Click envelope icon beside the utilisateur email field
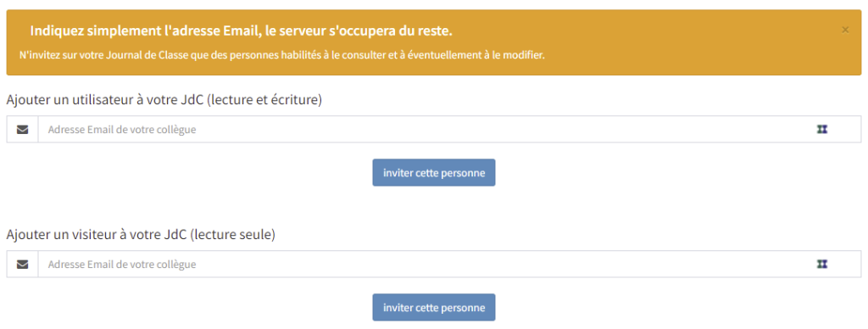This screenshot has height=329, width=868. pyautogui.click(x=22, y=130)
